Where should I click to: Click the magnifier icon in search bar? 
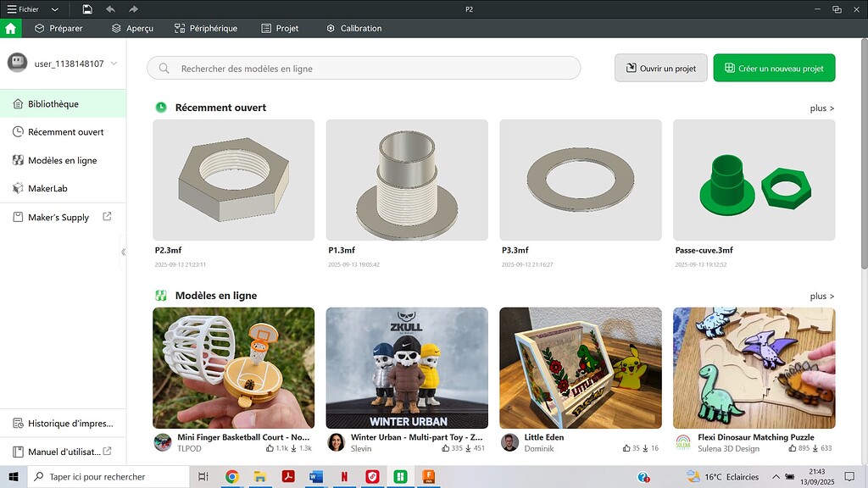coord(164,68)
